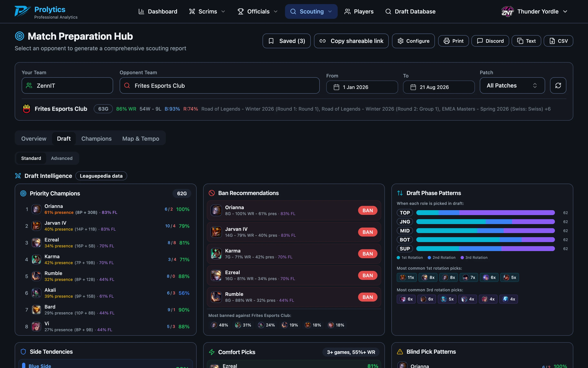
Task: Switch to Advanced draft view
Action: coord(62,158)
